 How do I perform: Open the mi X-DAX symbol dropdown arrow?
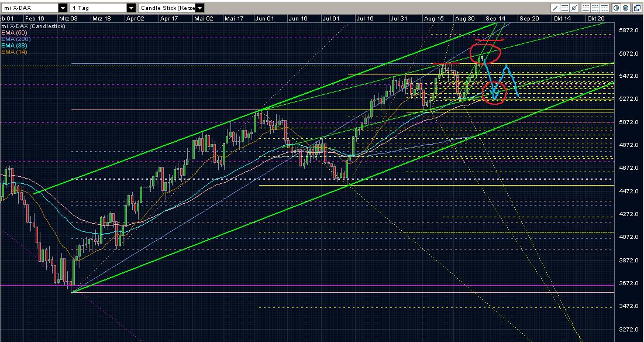point(63,8)
